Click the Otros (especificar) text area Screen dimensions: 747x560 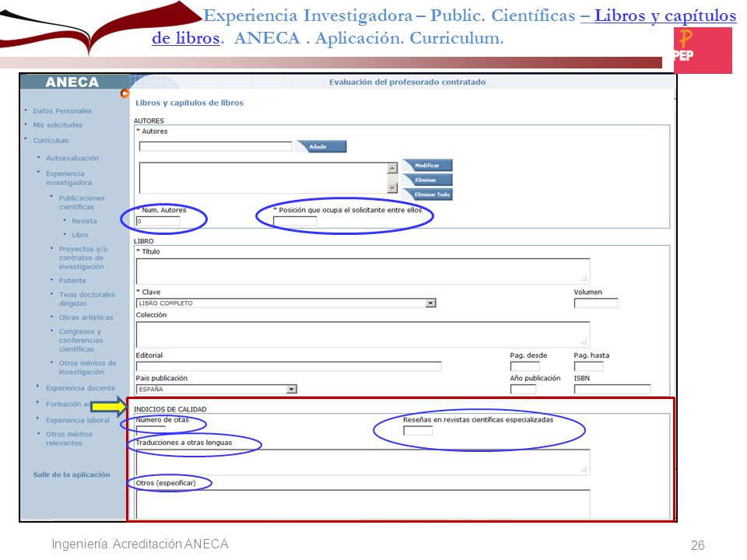click(x=363, y=504)
